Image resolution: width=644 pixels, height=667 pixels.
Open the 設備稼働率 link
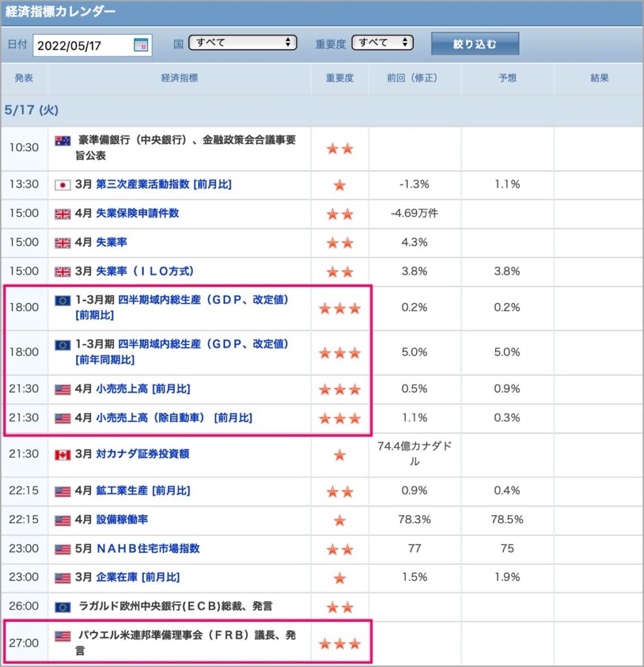[x=122, y=519]
